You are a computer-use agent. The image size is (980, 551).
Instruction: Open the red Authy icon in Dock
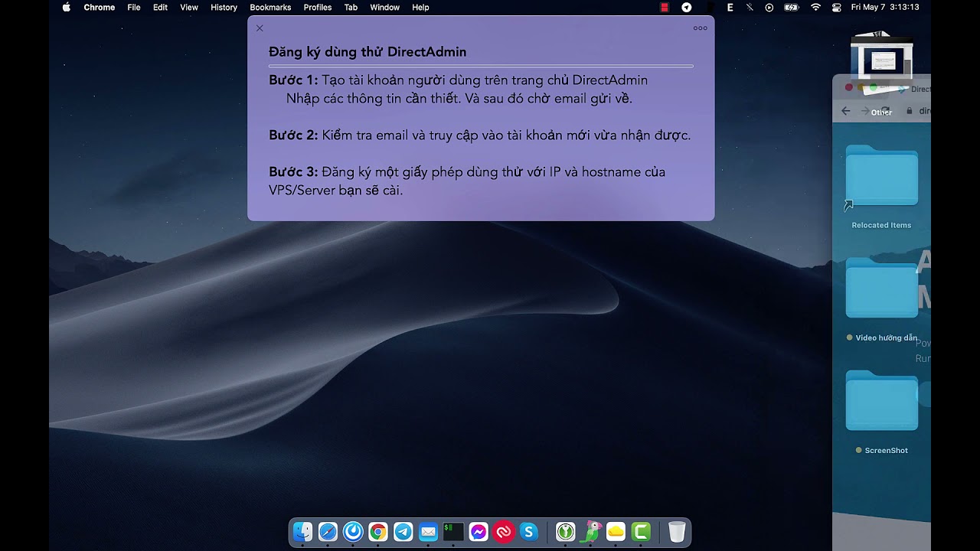pos(503,532)
